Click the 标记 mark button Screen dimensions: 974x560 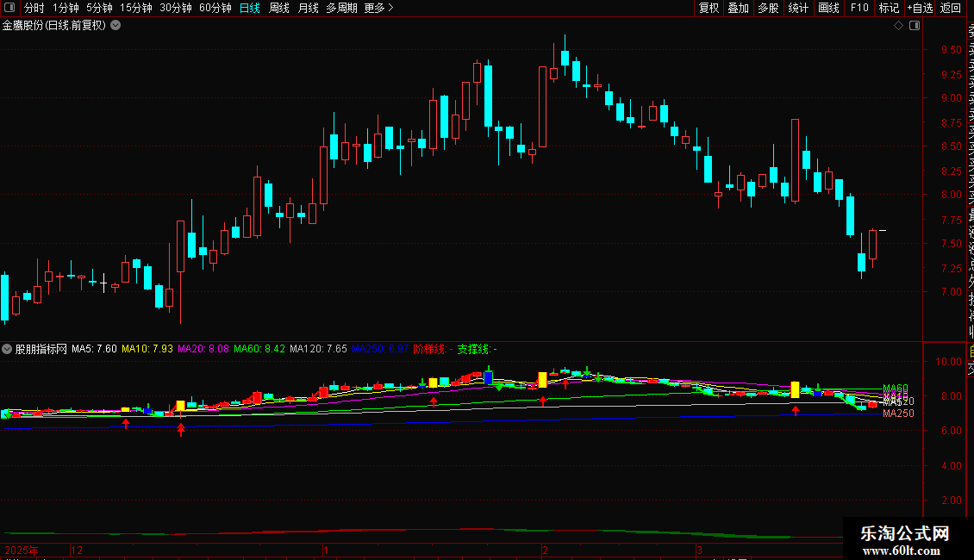[889, 8]
